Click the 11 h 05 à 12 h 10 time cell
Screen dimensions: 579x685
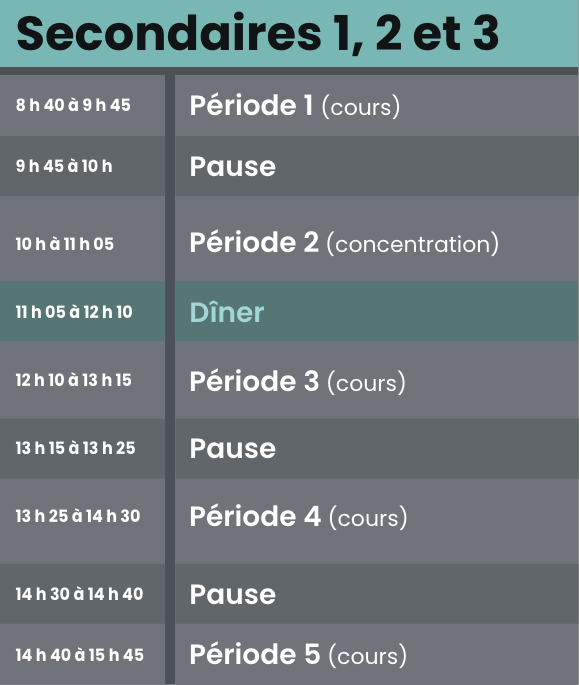[82, 311]
